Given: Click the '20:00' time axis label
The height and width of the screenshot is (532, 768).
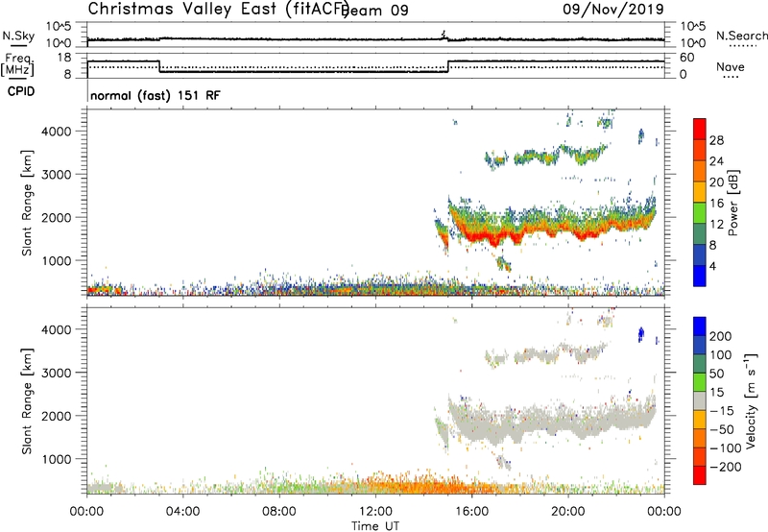Looking at the screenshot, I should (567, 511).
